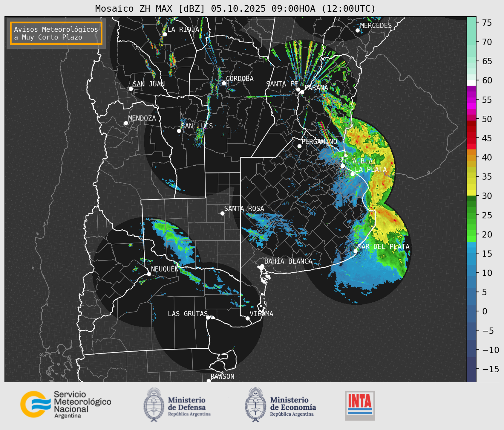Select the La Rioja city marker dot
Viewport: 504px width, 430px height.
165,34
